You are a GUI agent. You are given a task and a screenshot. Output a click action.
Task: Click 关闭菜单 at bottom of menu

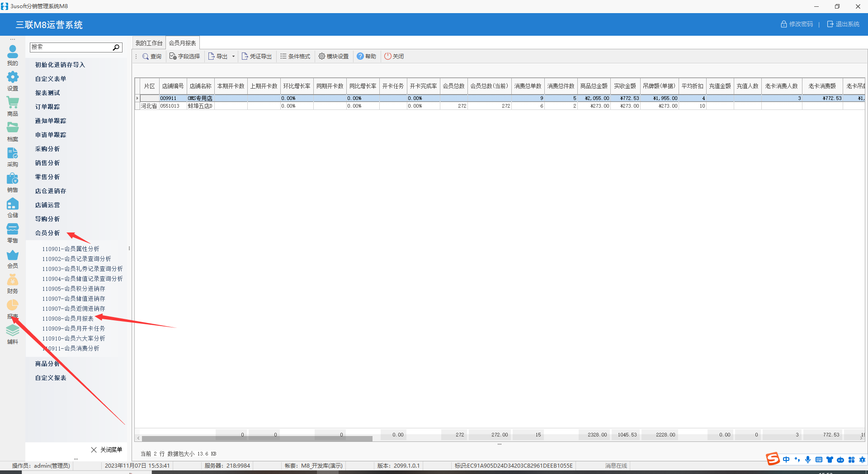pyautogui.click(x=107, y=450)
